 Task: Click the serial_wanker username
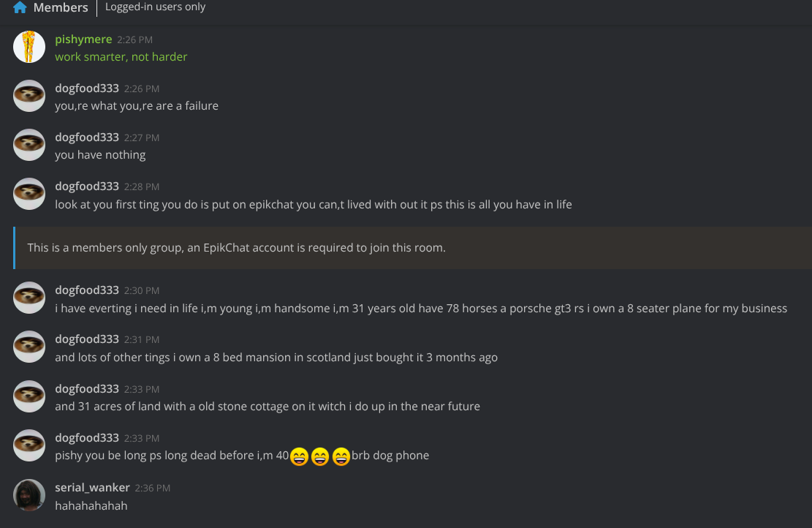point(92,488)
